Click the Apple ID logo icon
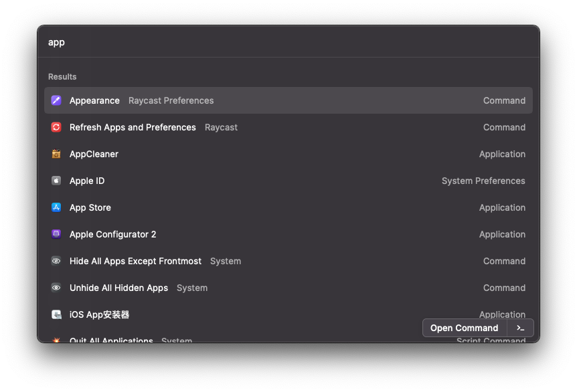577x392 pixels. [56, 181]
